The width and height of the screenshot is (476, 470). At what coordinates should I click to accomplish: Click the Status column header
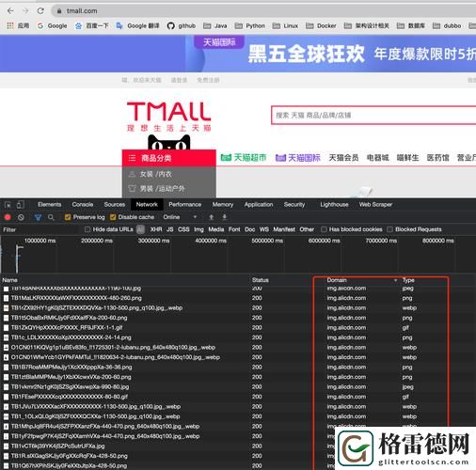[x=261, y=280]
